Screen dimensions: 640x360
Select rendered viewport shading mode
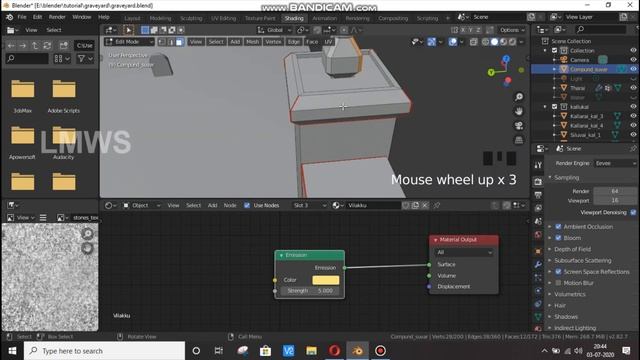pyautogui.click(x=512, y=42)
